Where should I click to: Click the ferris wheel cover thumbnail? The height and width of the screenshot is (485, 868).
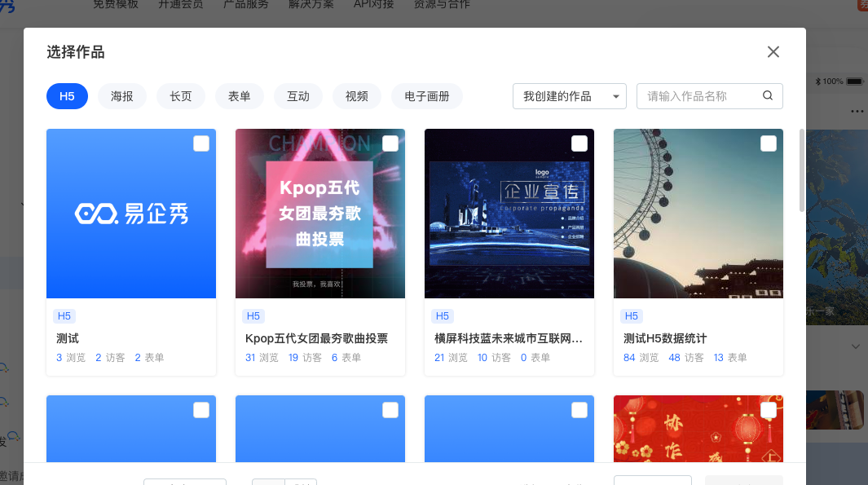click(698, 214)
